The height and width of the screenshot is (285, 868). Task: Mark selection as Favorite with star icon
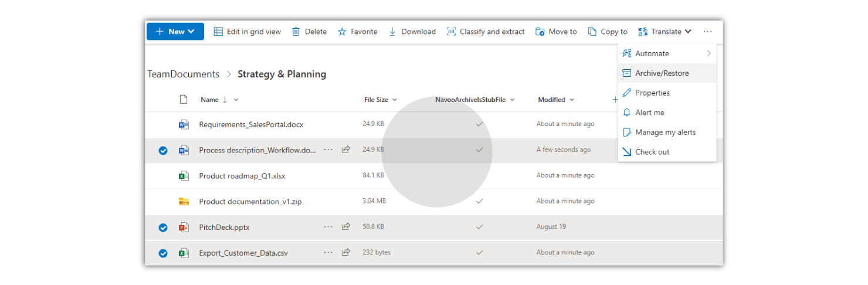coord(343,32)
